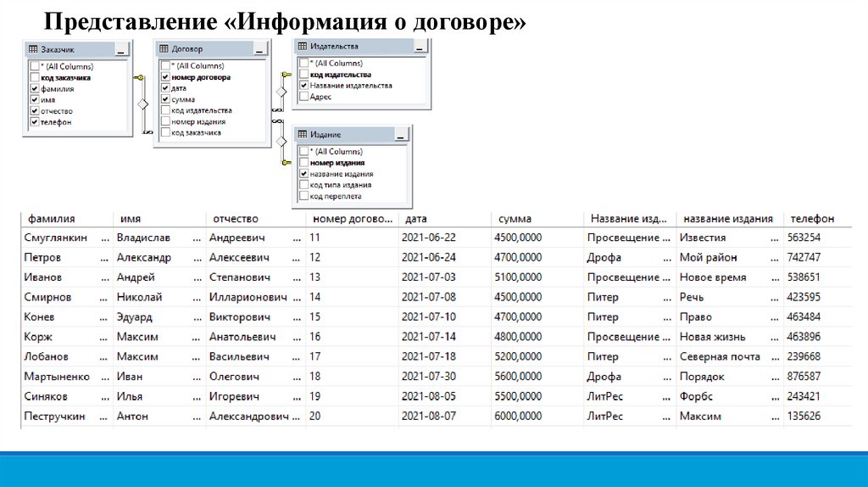Click the table icon of Заказчик
The image size is (868, 487).
[33, 50]
